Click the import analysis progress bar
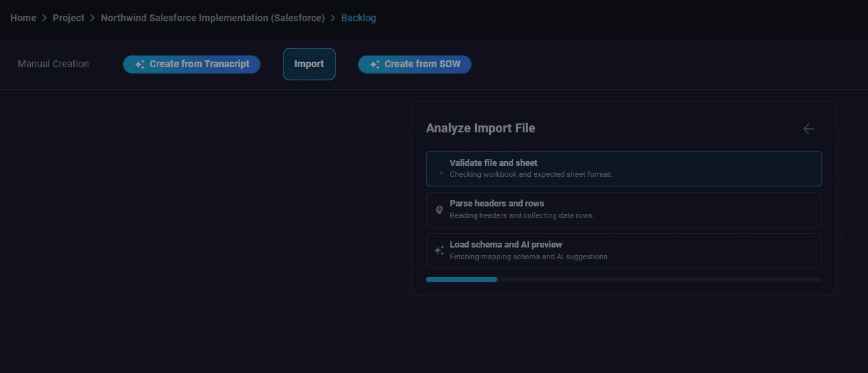 tap(624, 280)
